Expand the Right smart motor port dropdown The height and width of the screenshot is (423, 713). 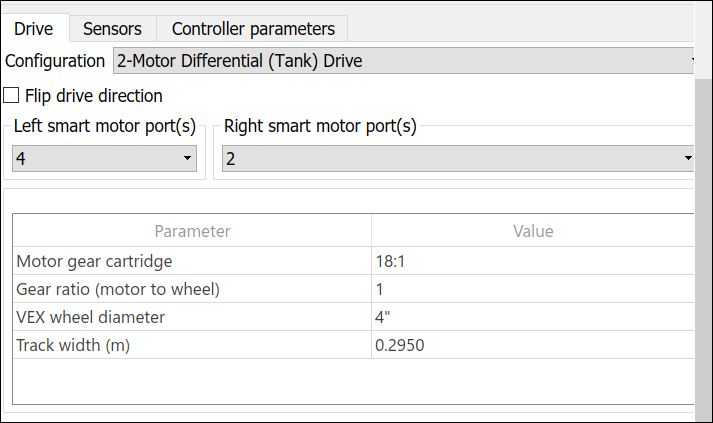(x=455, y=158)
